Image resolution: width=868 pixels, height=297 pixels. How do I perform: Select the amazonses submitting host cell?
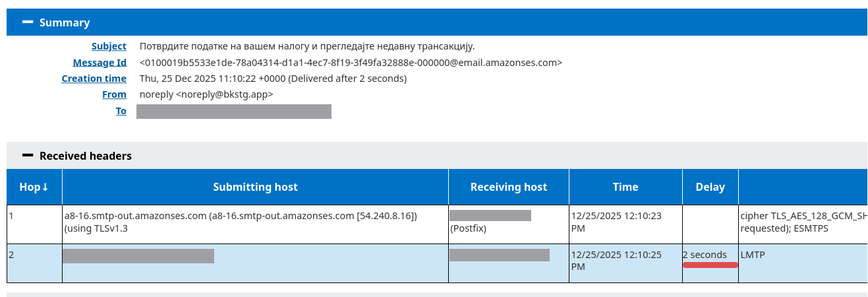(255, 224)
